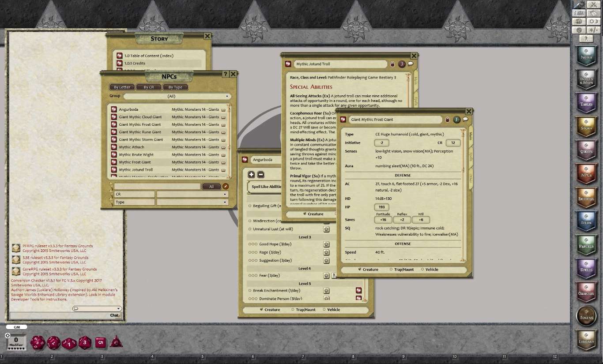Open the +/- modifiers panel from the top-right
Viewport: 603px width, 364px height.
593,30
